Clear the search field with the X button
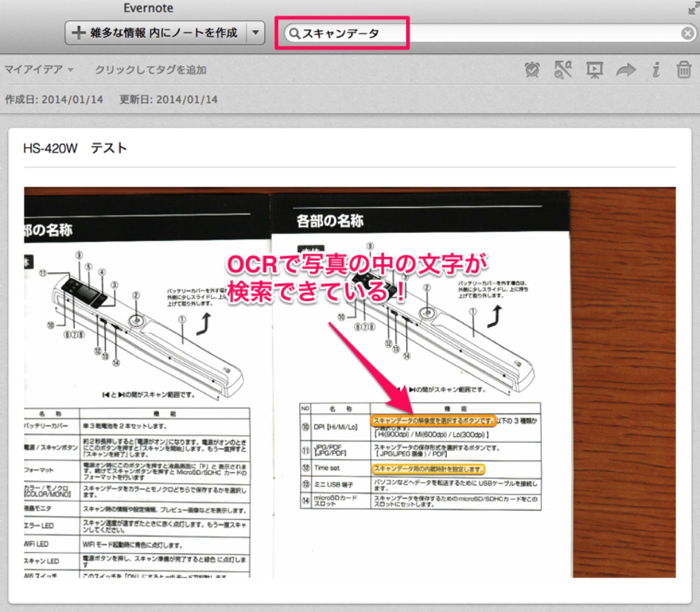The width and height of the screenshot is (700, 612). pyautogui.click(x=688, y=34)
